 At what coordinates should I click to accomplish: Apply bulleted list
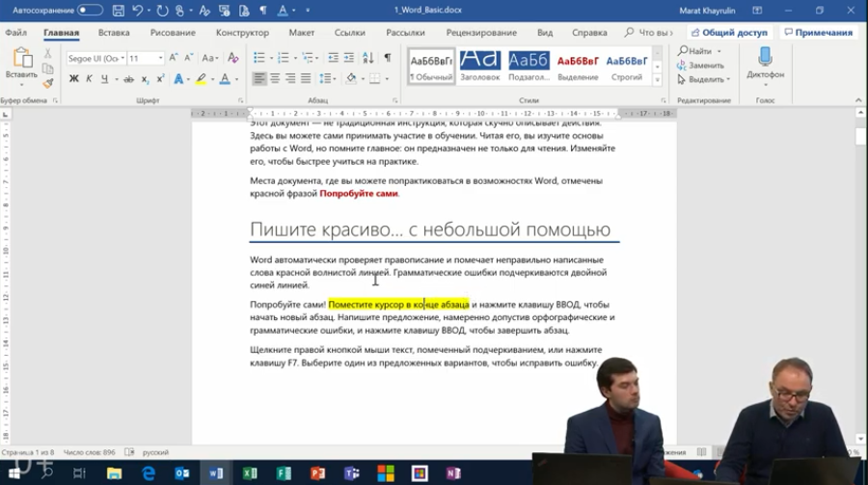click(258, 58)
